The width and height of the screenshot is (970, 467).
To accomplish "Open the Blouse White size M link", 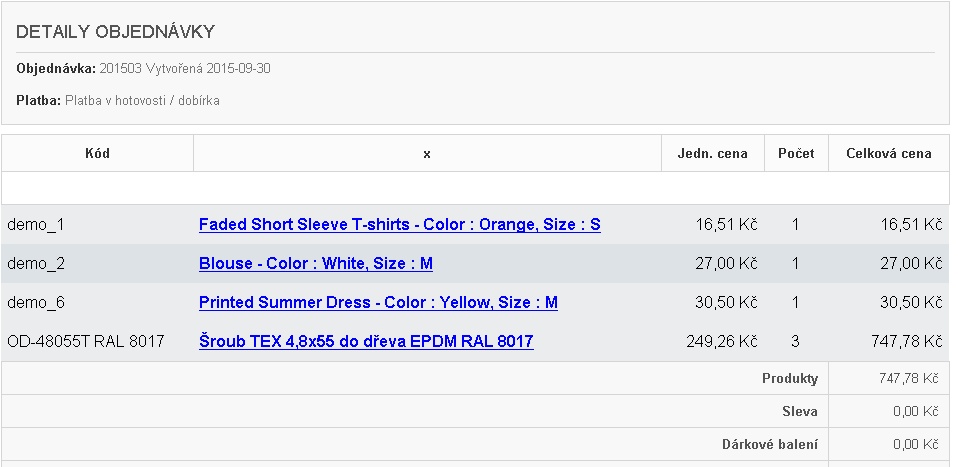I will (315, 264).
